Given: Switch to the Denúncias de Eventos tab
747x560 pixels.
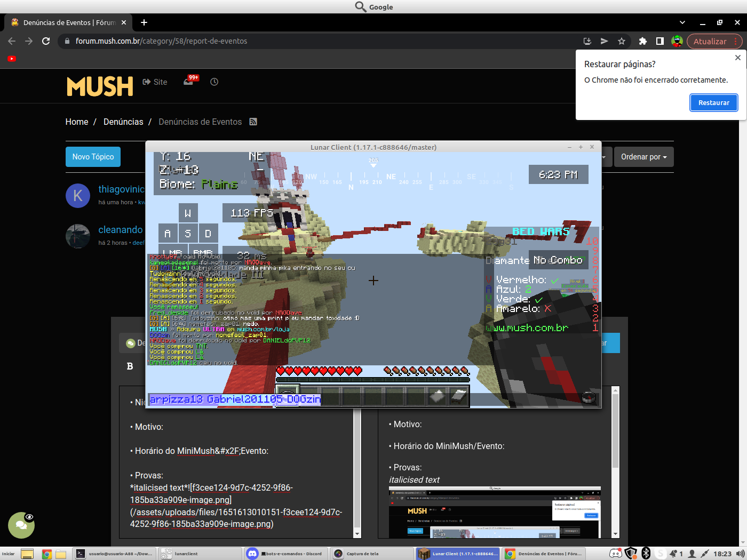Looking at the screenshot, I should coord(69,22).
